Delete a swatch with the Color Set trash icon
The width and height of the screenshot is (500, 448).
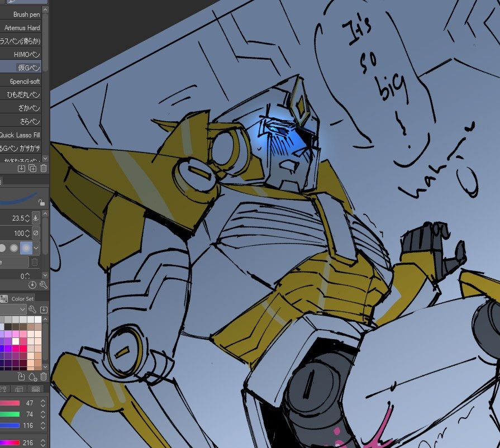(44, 376)
